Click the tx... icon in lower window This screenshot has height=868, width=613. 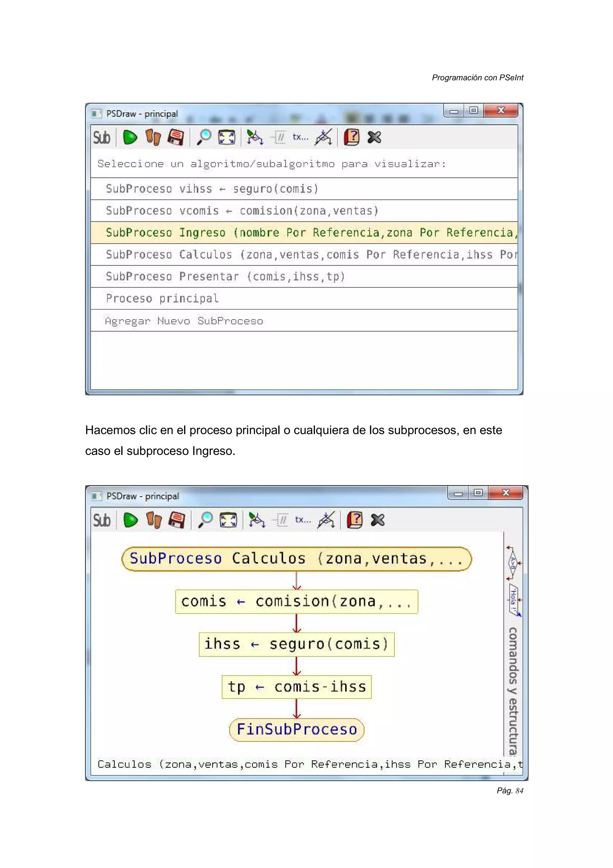(x=303, y=520)
